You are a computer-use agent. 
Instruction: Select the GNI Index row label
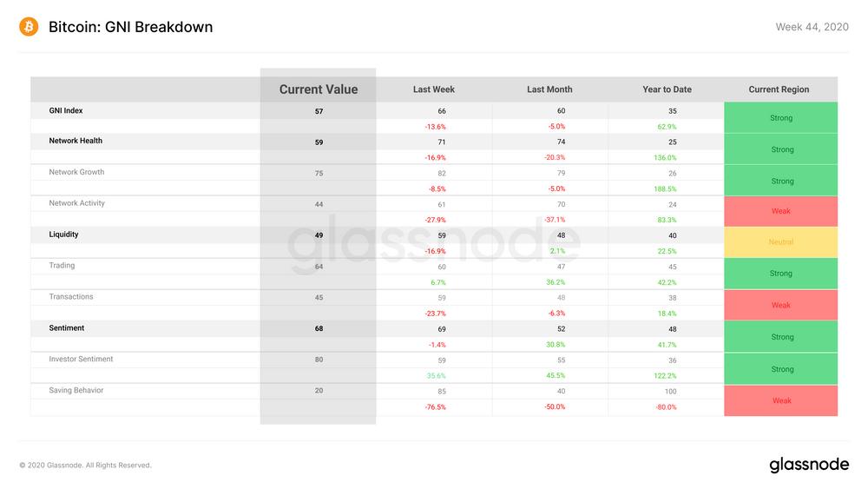(66, 110)
